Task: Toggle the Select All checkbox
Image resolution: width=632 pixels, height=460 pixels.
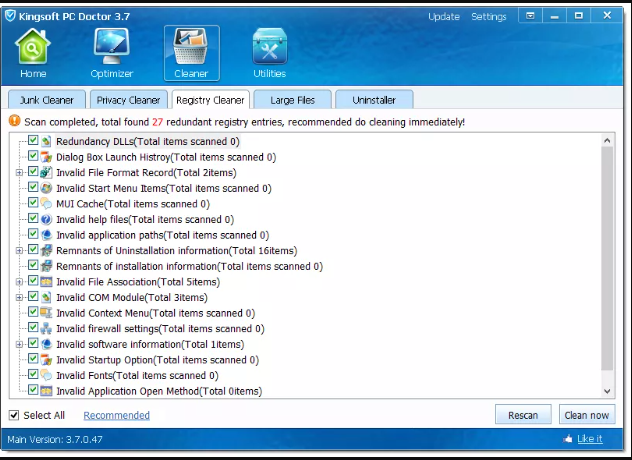Action: tap(14, 415)
